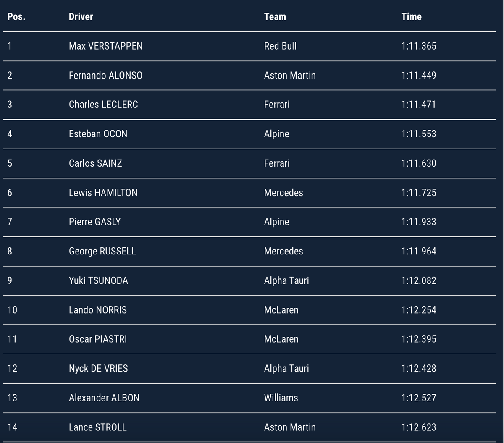Click the Williams team entry
The image size is (504, 443).
[281, 398]
